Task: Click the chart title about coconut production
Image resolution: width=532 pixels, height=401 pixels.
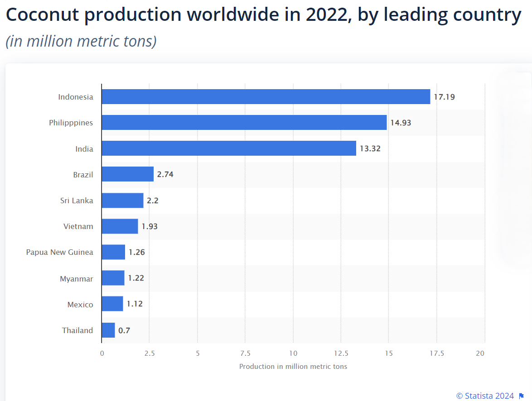Action: tap(263, 15)
